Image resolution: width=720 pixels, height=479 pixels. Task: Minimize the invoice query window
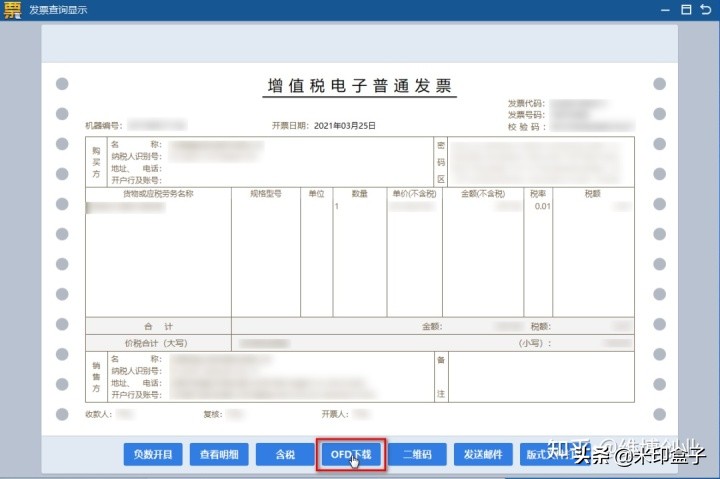(x=665, y=10)
